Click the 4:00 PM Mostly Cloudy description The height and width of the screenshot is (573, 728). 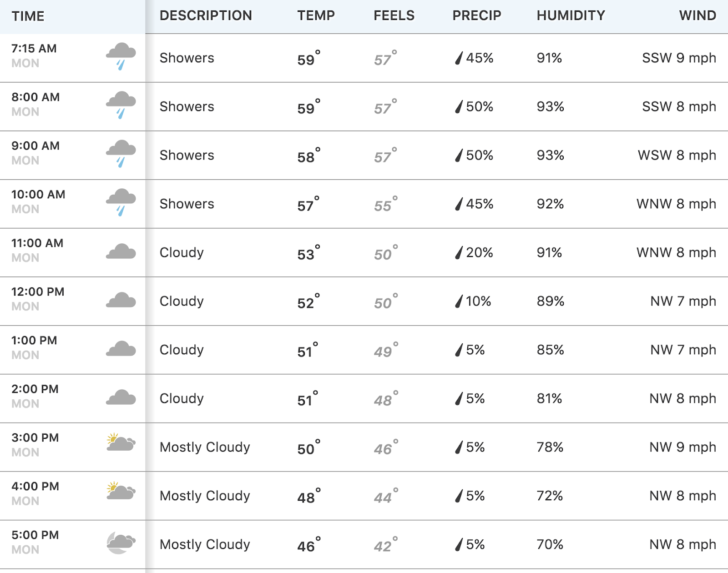205,496
